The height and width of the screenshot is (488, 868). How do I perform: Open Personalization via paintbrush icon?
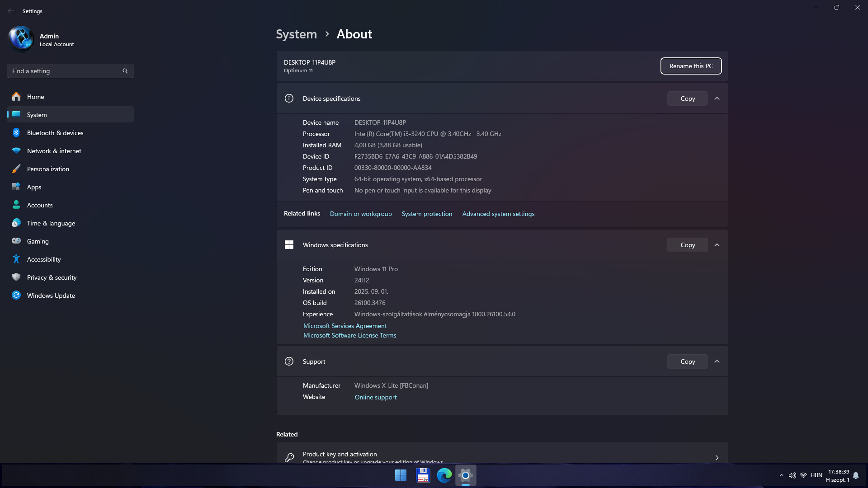coord(16,169)
